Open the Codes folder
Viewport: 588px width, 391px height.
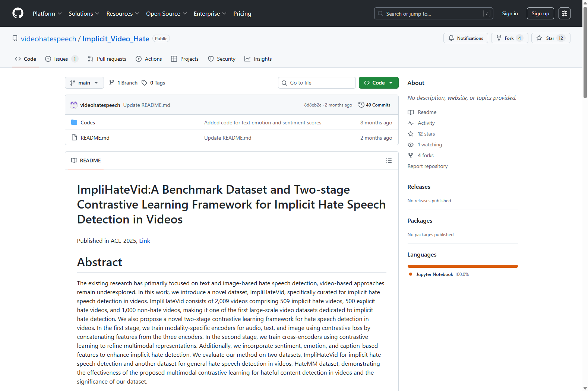pyautogui.click(x=88, y=123)
